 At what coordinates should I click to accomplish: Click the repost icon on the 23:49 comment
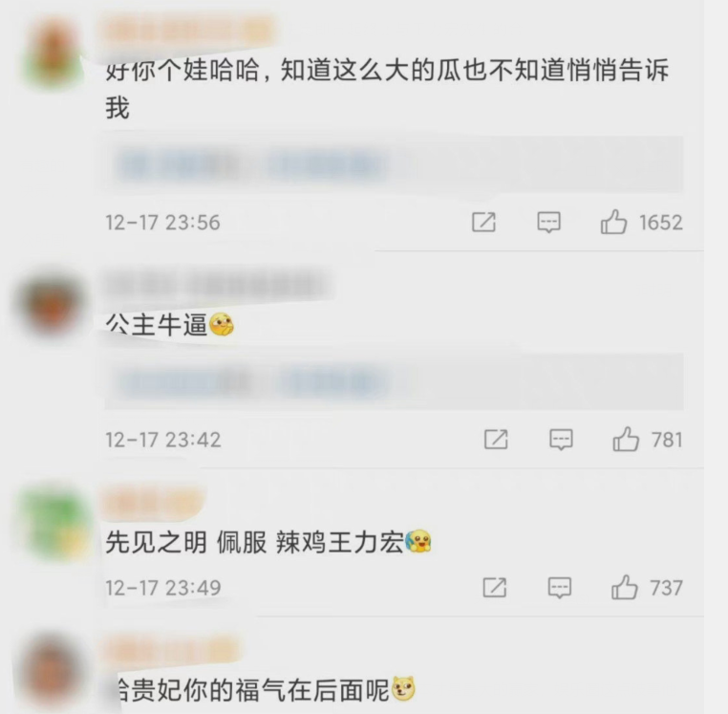(x=495, y=587)
